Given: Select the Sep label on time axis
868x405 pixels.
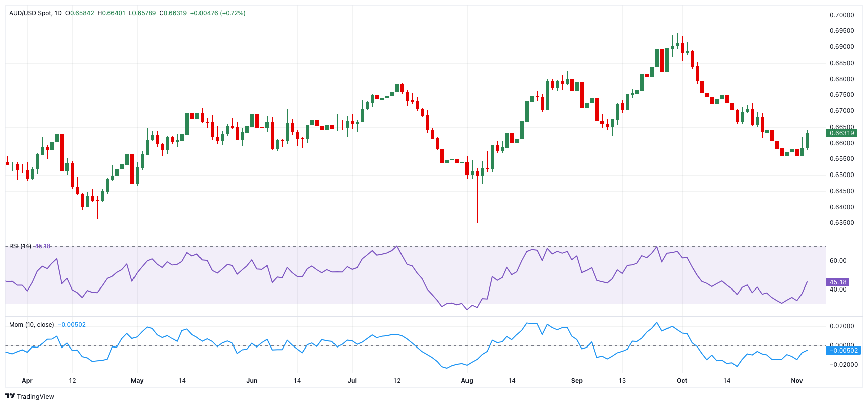Looking at the screenshot, I should coord(577,381).
